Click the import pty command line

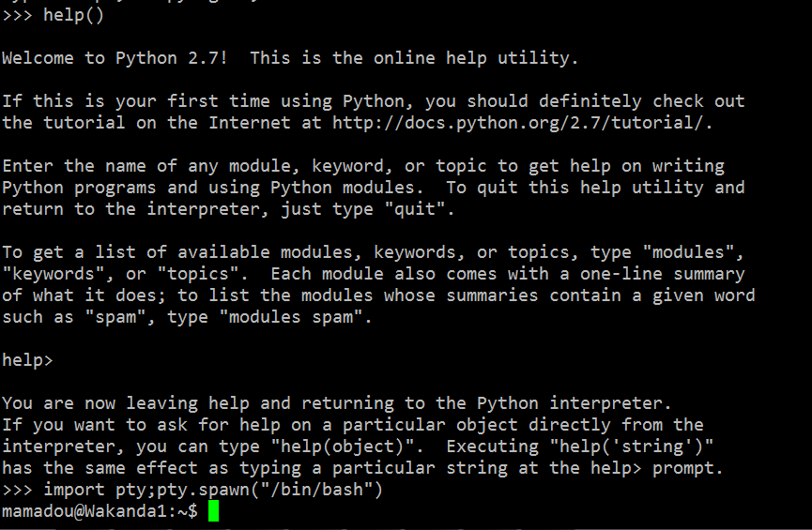(x=212, y=490)
